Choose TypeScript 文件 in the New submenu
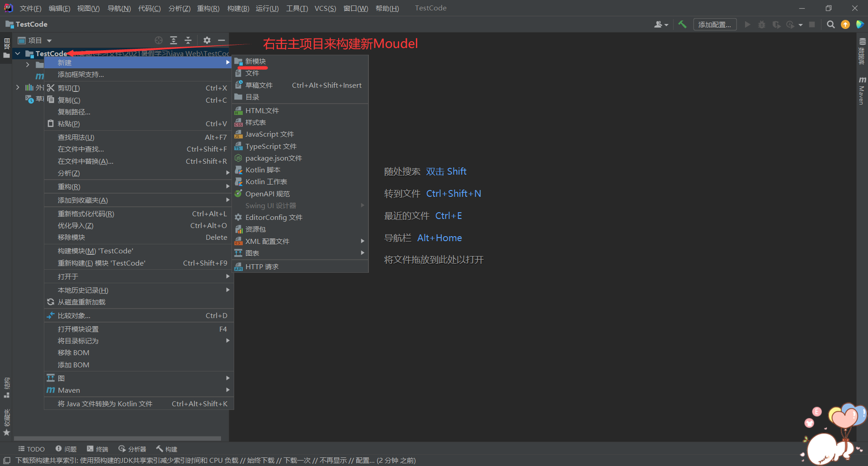 tap(301, 146)
